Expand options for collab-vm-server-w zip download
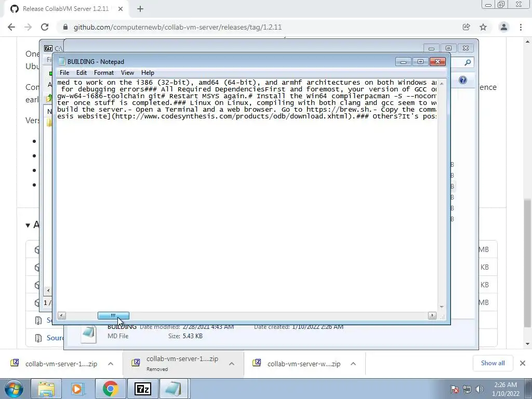The height and width of the screenshot is (399, 532). click(353, 364)
